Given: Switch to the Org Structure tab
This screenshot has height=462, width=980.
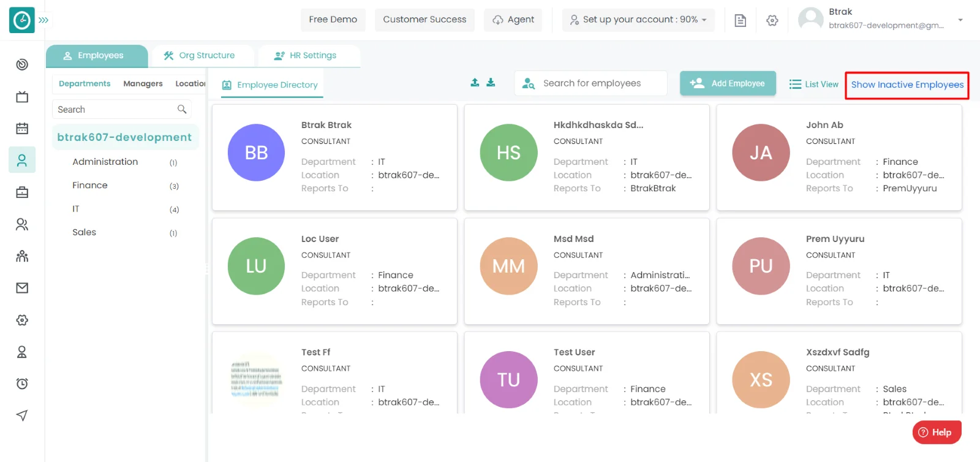Looking at the screenshot, I should [x=200, y=55].
